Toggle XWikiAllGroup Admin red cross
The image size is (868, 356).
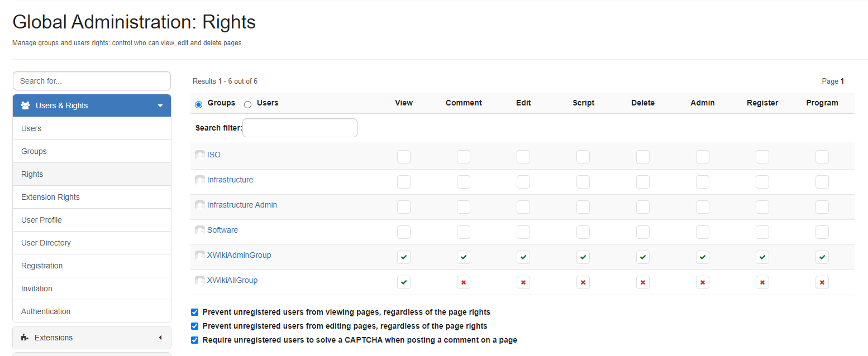click(x=703, y=282)
